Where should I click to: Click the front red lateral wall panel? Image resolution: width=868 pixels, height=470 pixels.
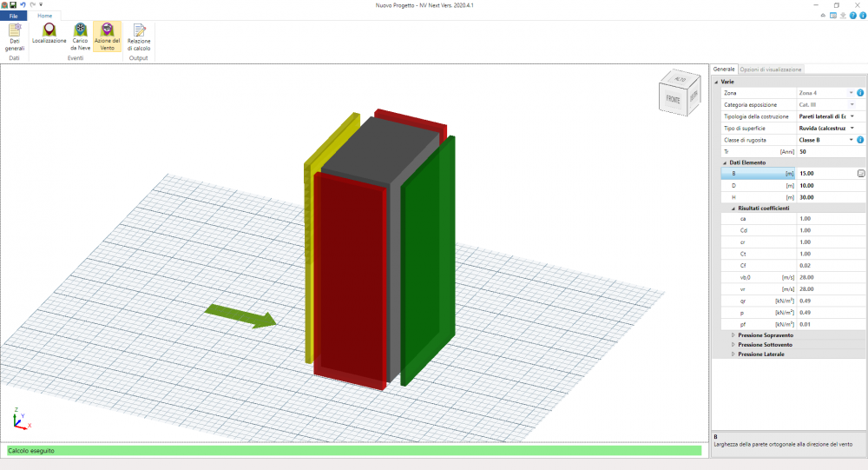point(350,280)
